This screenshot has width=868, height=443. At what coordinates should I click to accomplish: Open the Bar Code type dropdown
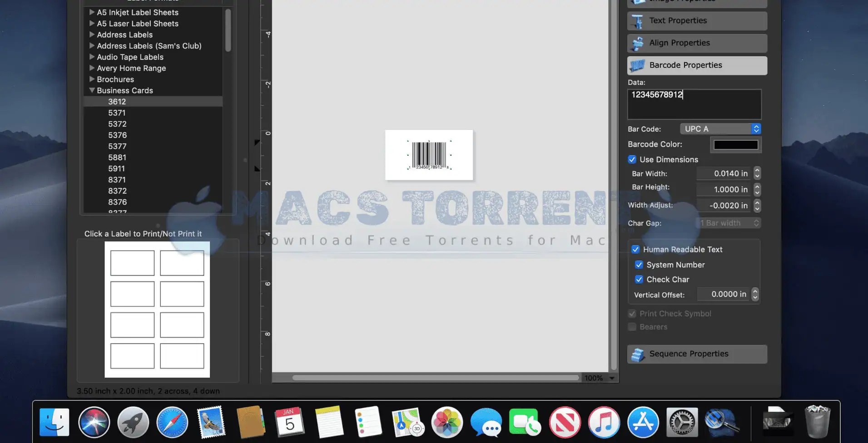(720, 129)
